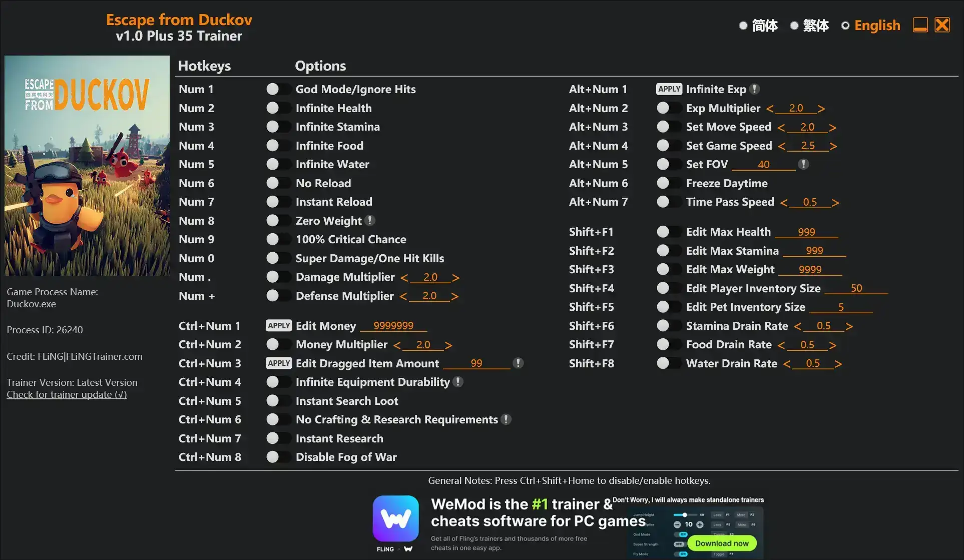This screenshot has height=560, width=964.
Task: Click info icon next to Edit Dragged Item Amount
Action: pyautogui.click(x=518, y=363)
